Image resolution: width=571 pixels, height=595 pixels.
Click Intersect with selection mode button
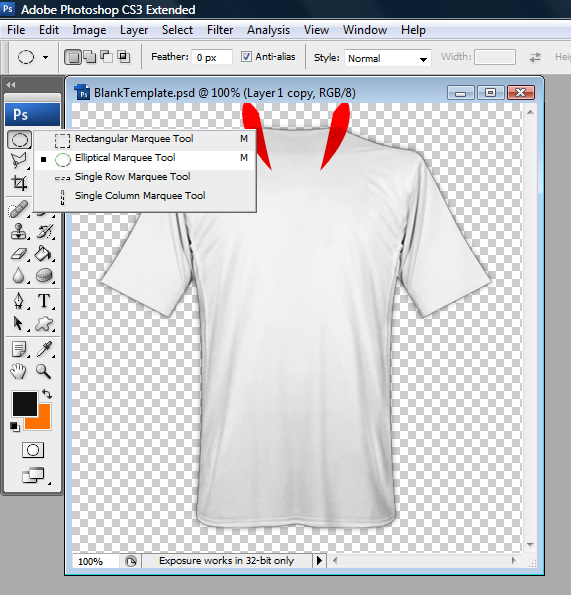point(123,57)
